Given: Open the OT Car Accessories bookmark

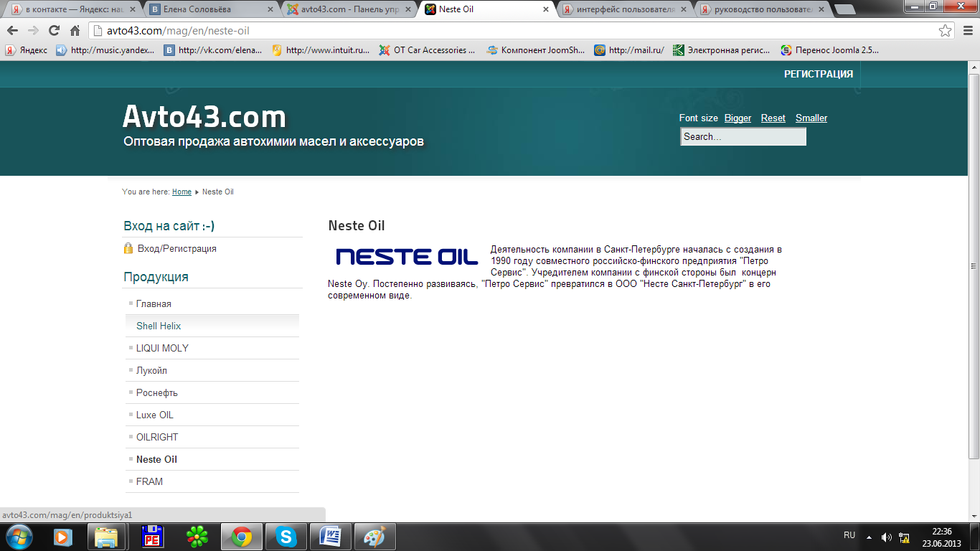Looking at the screenshot, I should point(428,50).
